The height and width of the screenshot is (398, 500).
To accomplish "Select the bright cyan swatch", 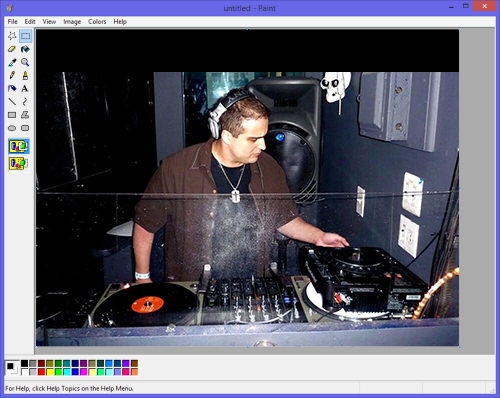I will tap(67, 372).
